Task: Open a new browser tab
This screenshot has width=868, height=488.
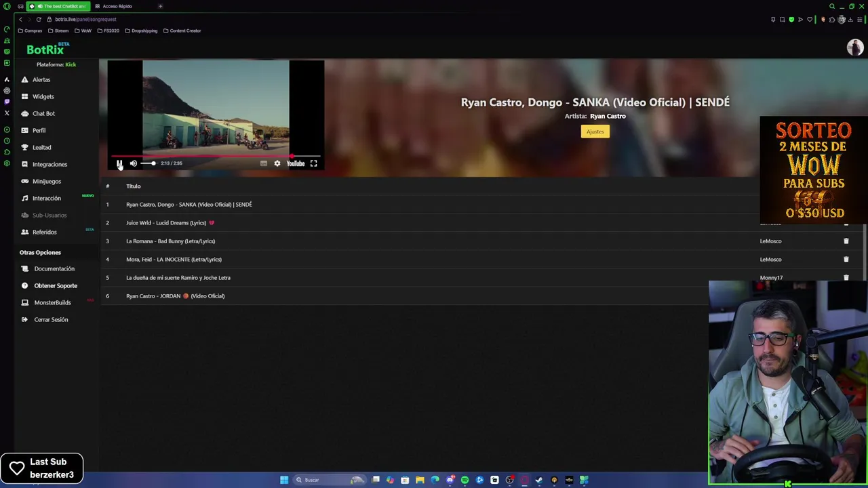Action: point(160,6)
